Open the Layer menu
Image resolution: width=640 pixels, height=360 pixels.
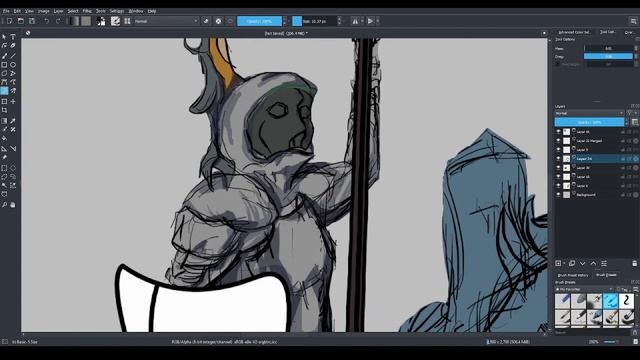click(58, 11)
